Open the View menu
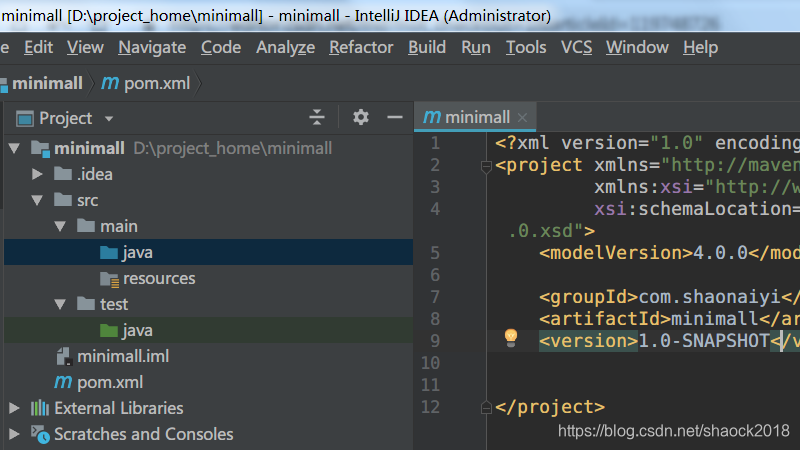The image size is (800, 450). pyautogui.click(x=85, y=47)
